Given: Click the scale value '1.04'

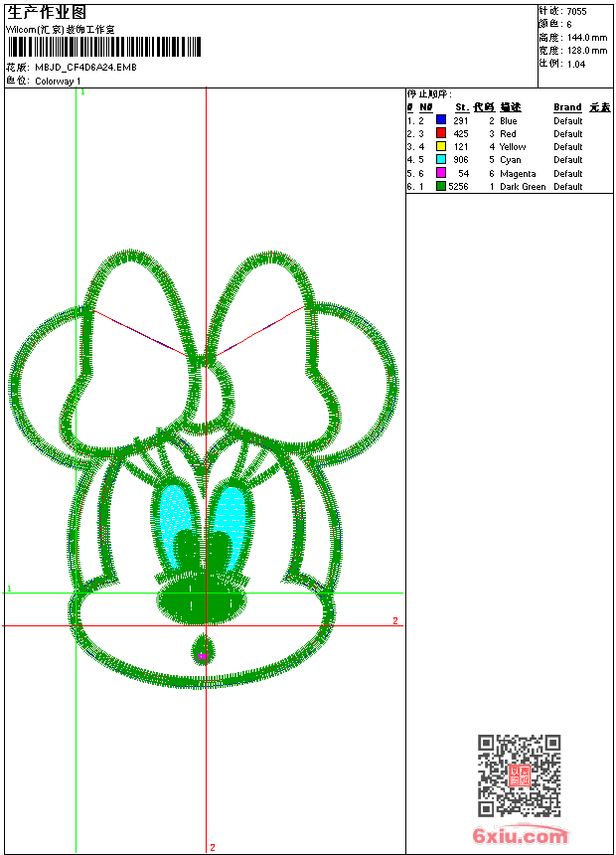Looking at the screenshot, I should [x=576, y=65].
